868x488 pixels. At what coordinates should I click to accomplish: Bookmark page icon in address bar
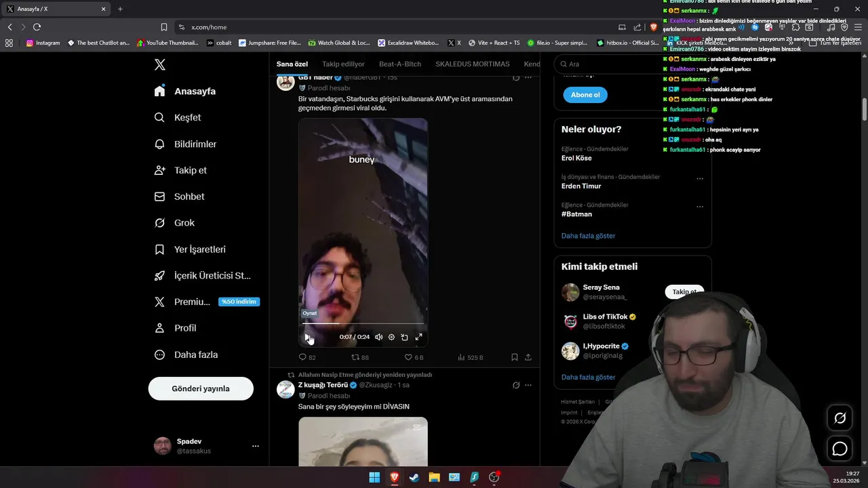(x=163, y=27)
